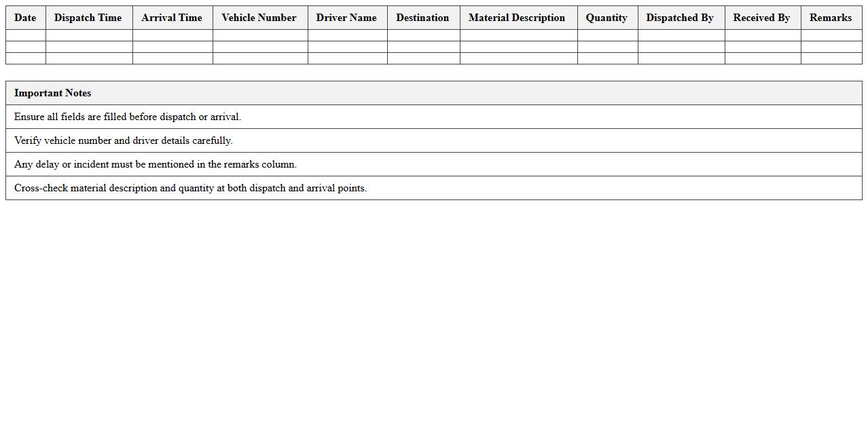Image resolution: width=868 pixels, height=441 pixels.
Task: Select the Quantity column header
Action: (607, 18)
